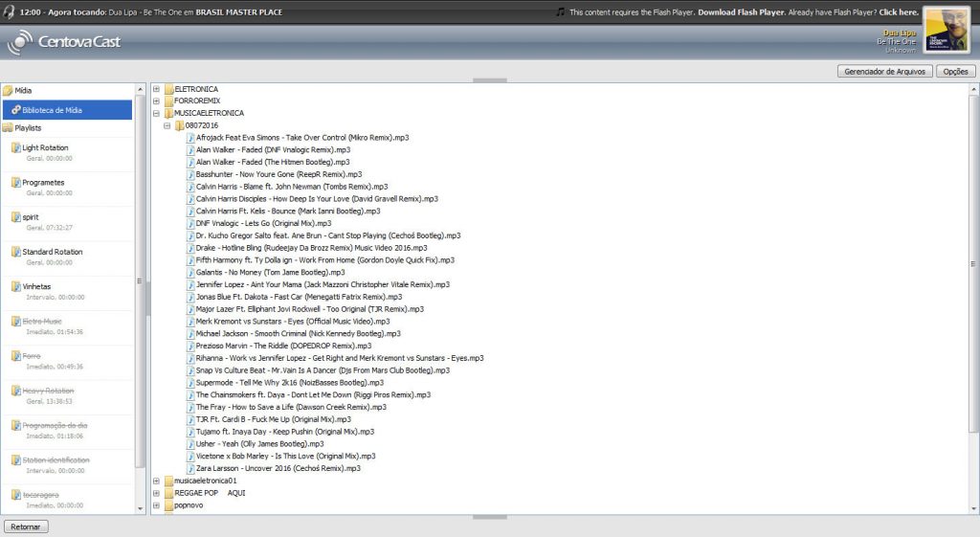Click the headphones icon in top bar
The image size is (980, 537).
tap(9, 11)
